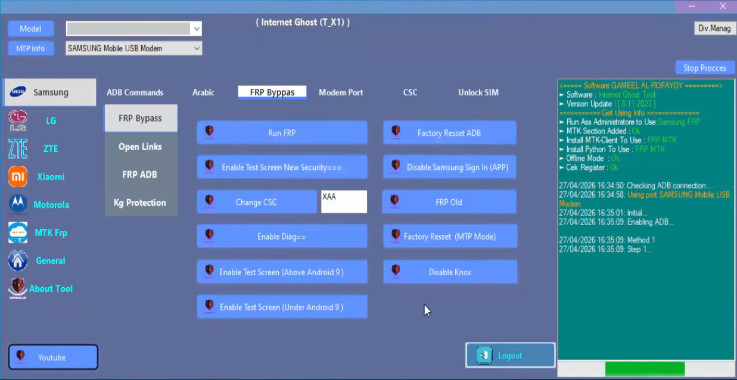Select Kg Protection side tab
Image resolution: width=737 pixels, height=380 pixels.
pos(141,203)
